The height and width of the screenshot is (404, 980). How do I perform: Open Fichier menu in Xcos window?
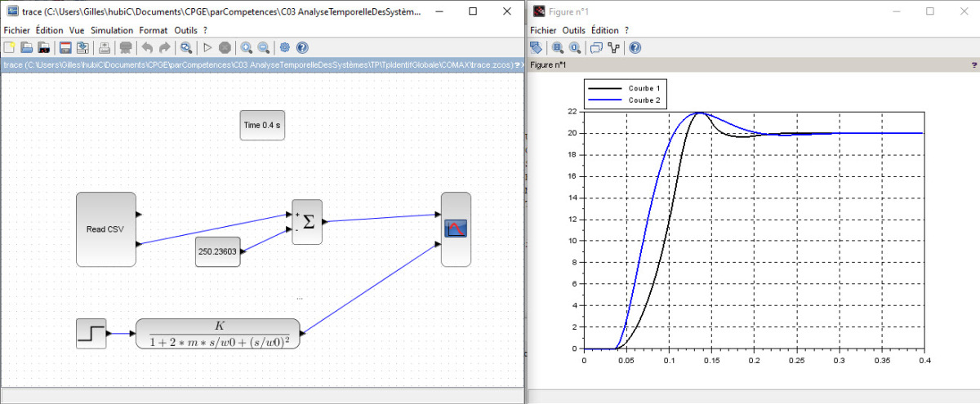point(16,30)
